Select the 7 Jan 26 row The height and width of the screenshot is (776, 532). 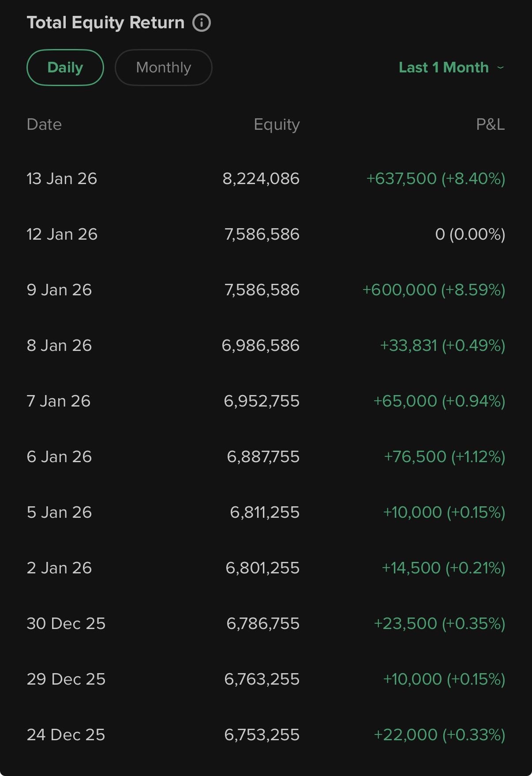coord(59,401)
